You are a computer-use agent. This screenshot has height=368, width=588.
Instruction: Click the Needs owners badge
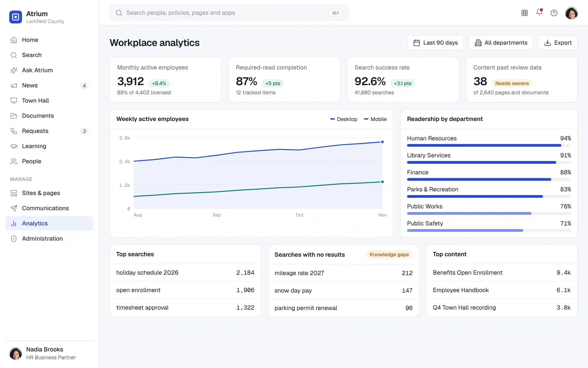[x=512, y=83]
